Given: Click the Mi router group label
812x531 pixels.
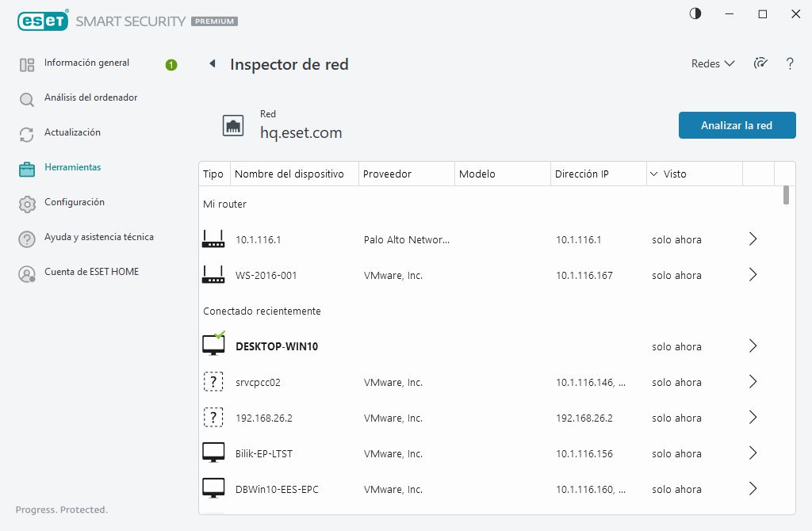Looking at the screenshot, I should coord(224,204).
